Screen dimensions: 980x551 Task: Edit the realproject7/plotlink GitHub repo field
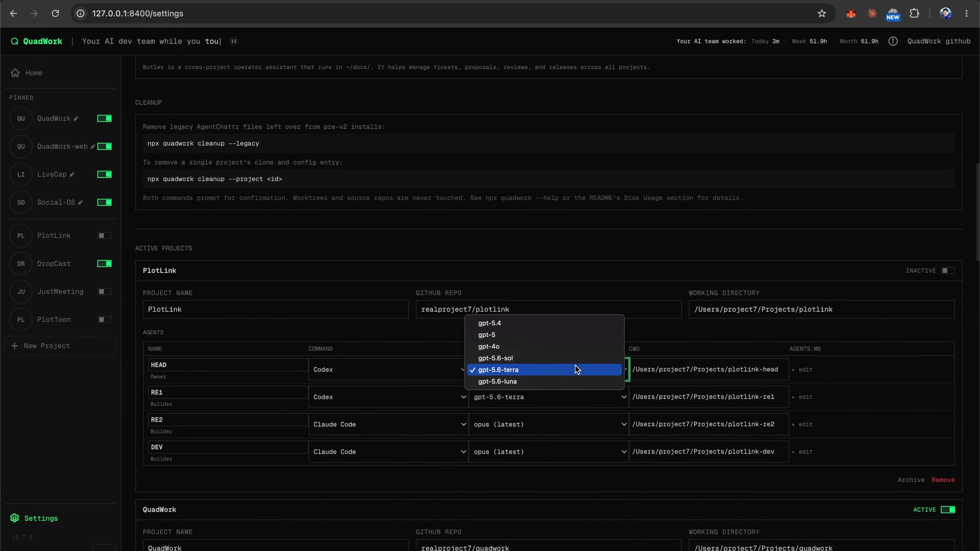click(x=549, y=309)
